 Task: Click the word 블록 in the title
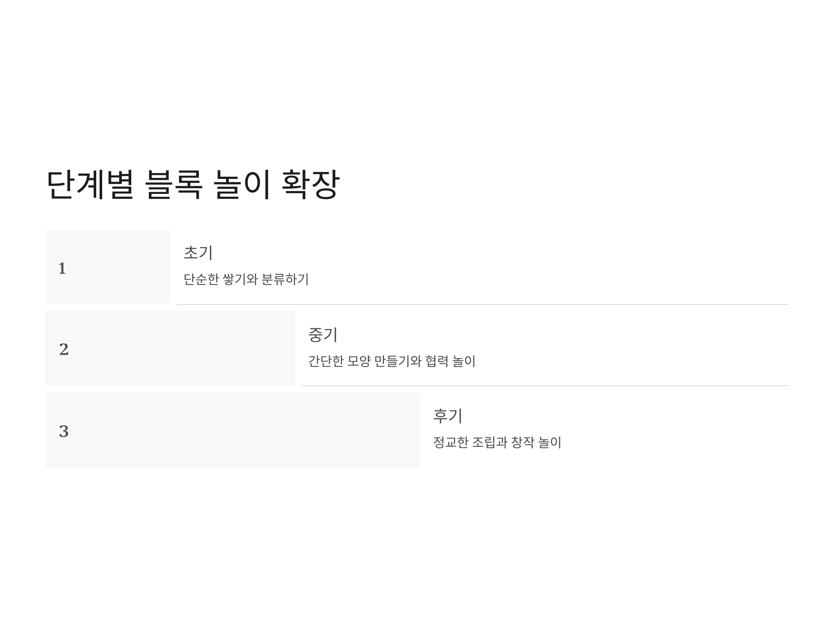174,184
